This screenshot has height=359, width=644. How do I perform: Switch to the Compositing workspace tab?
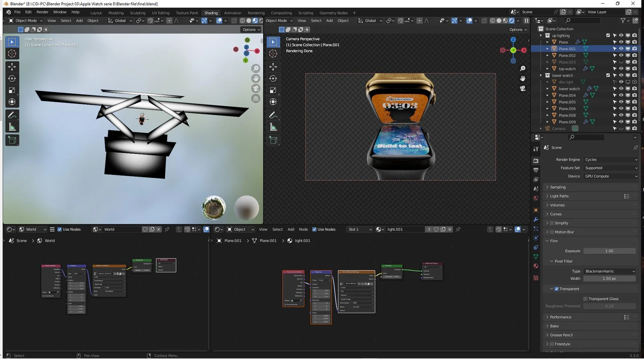coord(281,13)
